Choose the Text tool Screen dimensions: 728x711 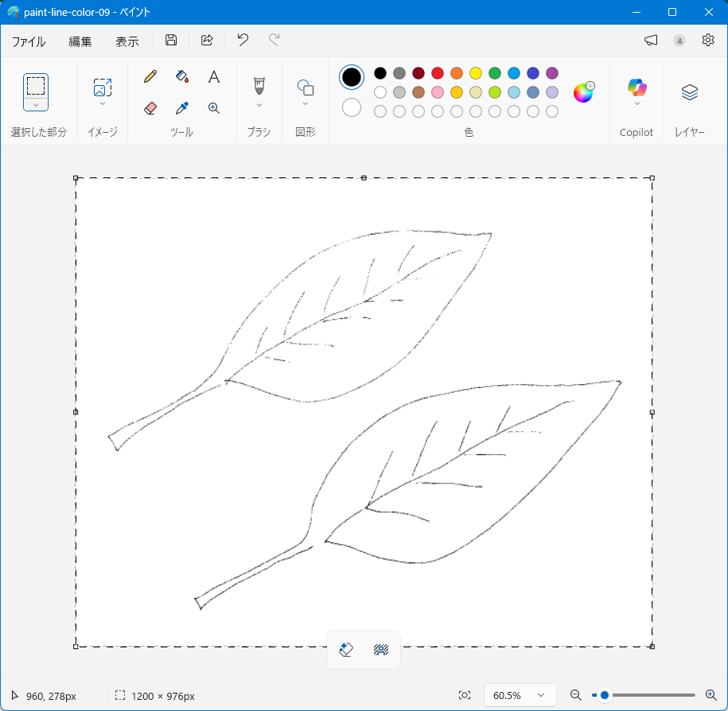(213, 76)
